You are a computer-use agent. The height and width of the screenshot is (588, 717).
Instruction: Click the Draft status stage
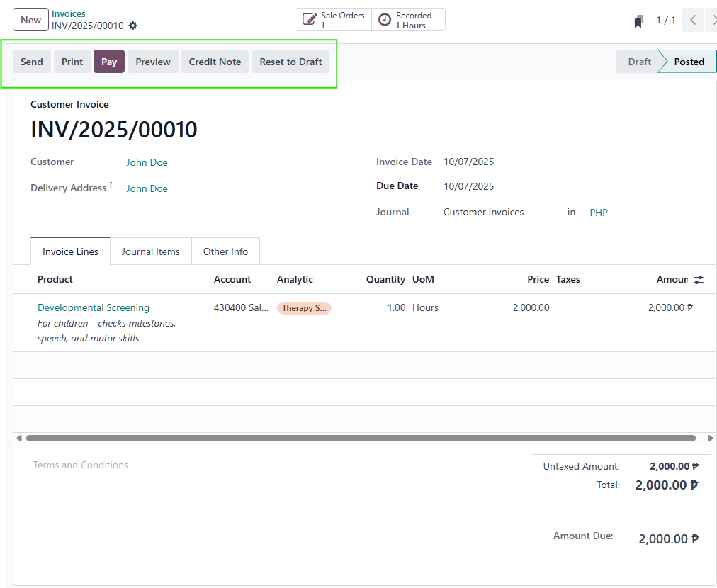click(x=639, y=62)
